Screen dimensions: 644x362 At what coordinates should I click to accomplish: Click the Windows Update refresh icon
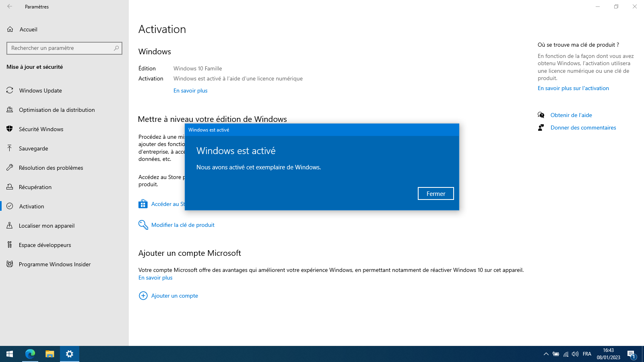click(x=10, y=90)
